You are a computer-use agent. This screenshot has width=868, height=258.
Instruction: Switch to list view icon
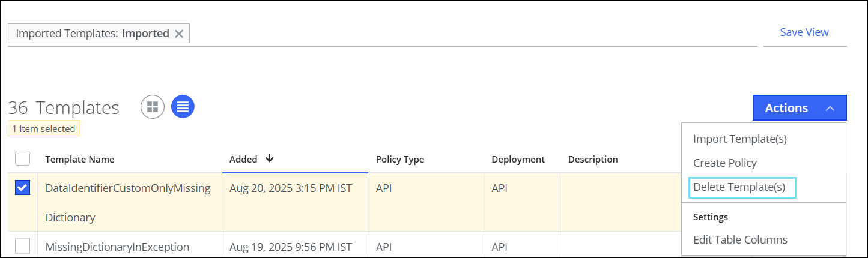tap(183, 107)
